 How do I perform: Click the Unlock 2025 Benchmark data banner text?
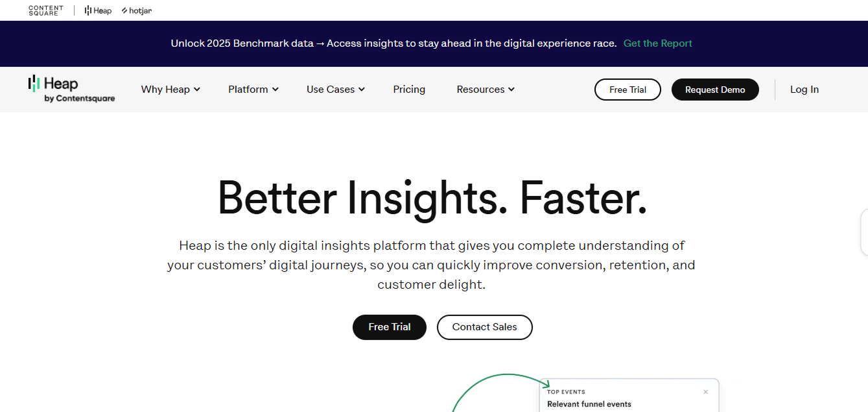393,43
